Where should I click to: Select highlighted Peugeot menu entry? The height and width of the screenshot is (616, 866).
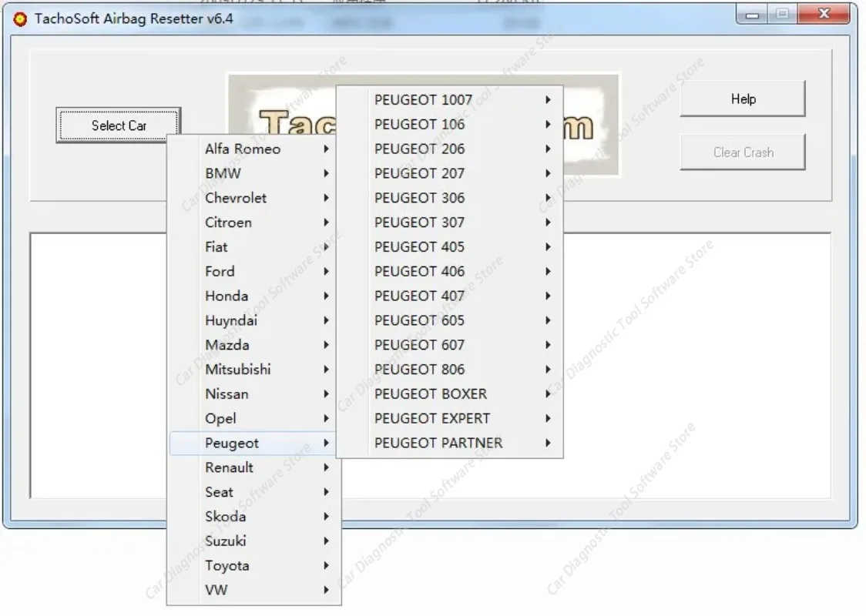coord(253,443)
